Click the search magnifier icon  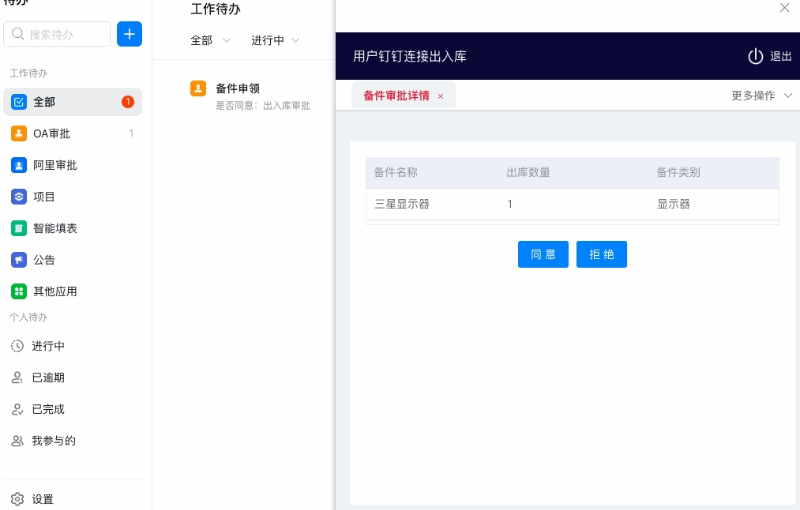(x=18, y=34)
